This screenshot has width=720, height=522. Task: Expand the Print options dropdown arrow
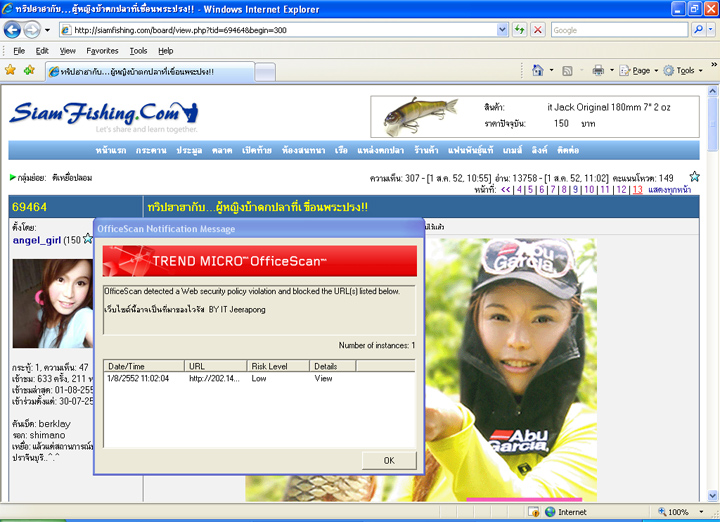click(612, 71)
